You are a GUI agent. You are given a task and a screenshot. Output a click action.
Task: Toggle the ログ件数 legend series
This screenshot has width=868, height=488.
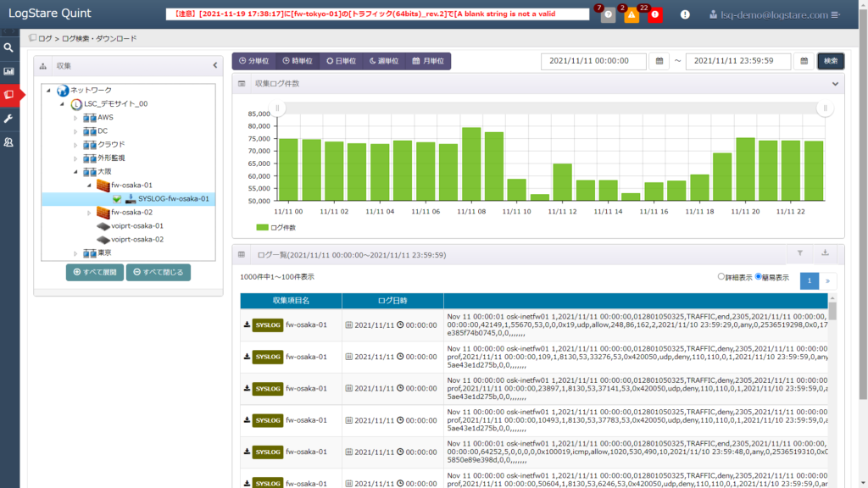click(275, 227)
